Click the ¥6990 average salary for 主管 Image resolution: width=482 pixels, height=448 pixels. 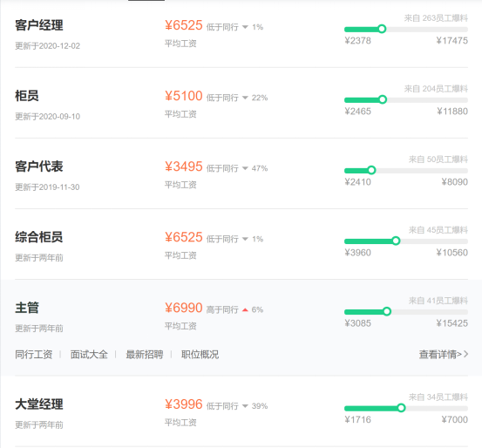pyautogui.click(x=184, y=308)
